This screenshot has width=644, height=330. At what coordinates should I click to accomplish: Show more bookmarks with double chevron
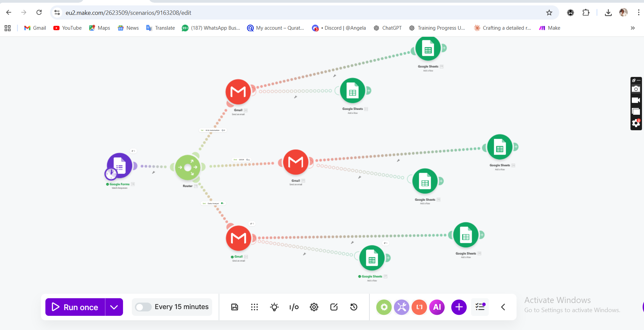point(633,28)
